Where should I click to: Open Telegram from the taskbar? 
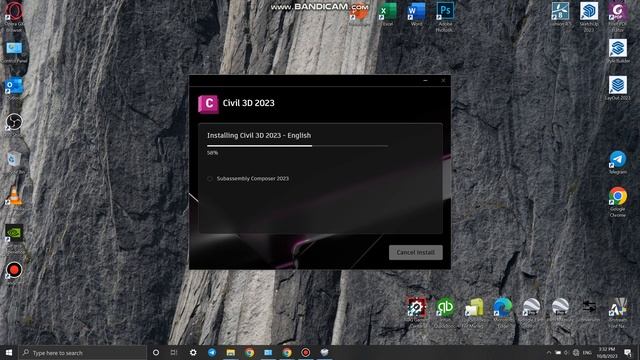tap(212, 352)
